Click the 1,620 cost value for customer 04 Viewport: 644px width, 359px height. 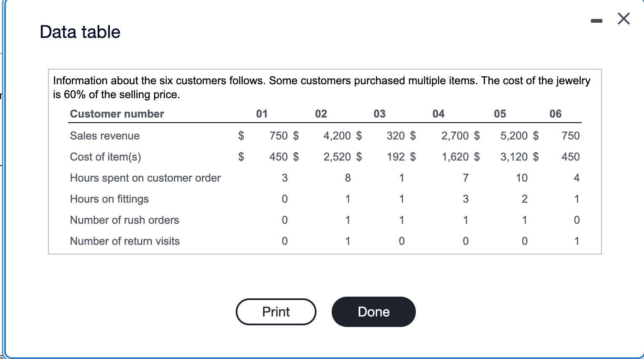pyautogui.click(x=455, y=157)
